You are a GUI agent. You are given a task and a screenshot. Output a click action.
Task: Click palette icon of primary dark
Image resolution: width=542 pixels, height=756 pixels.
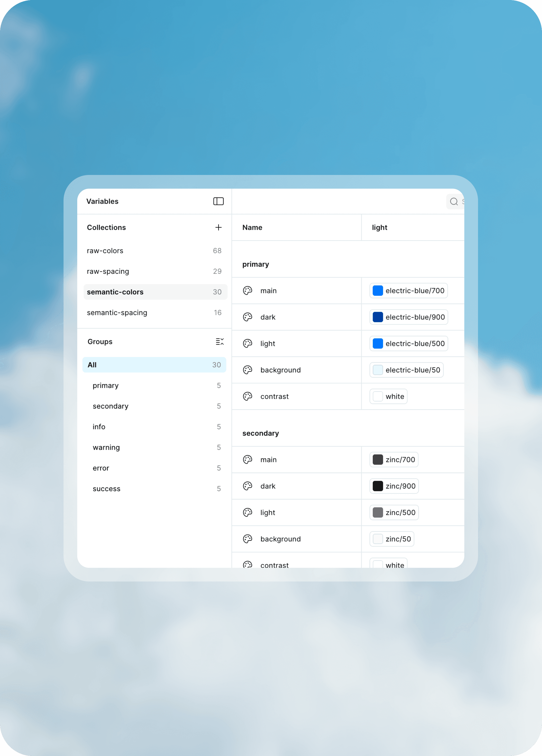click(247, 317)
